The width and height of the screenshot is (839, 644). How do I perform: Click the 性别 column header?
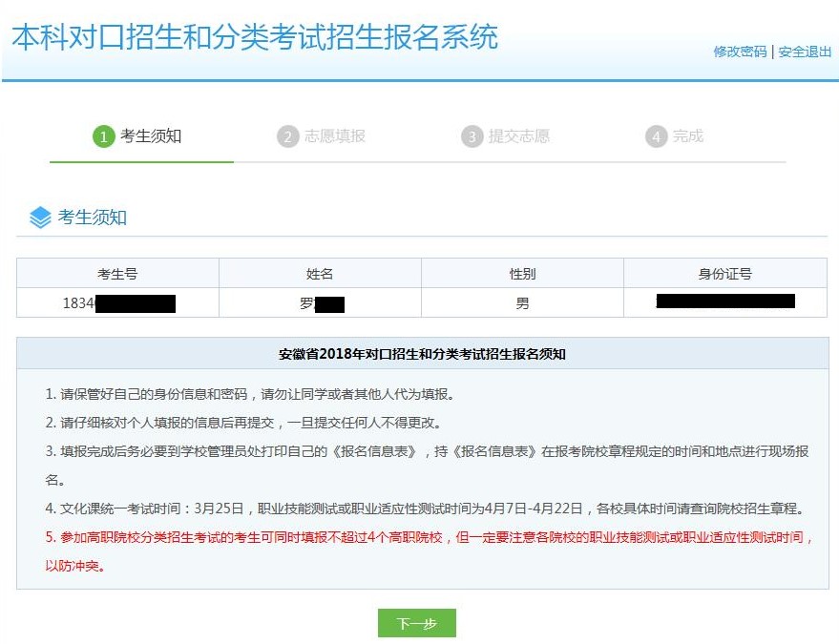pyautogui.click(x=522, y=274)
